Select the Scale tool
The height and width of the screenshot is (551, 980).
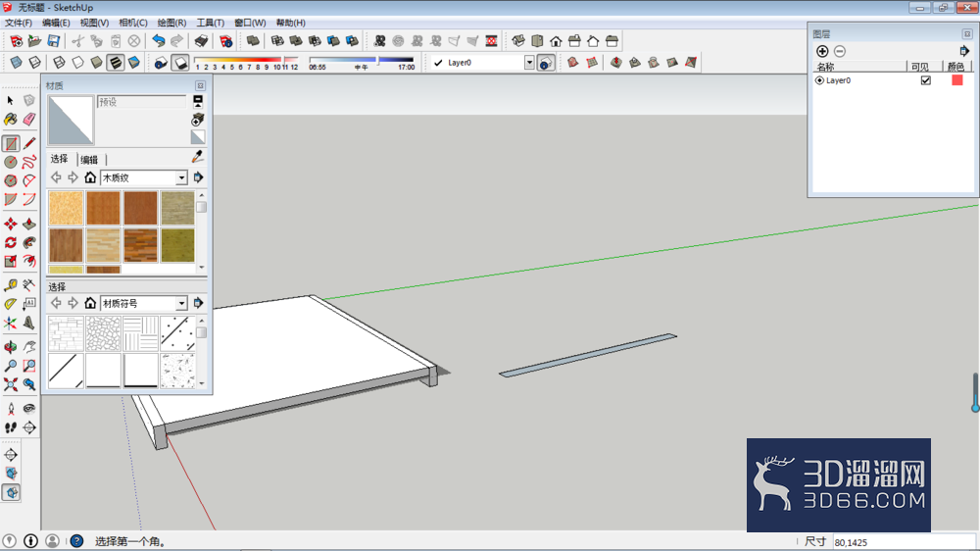click(x=11, y=262)
